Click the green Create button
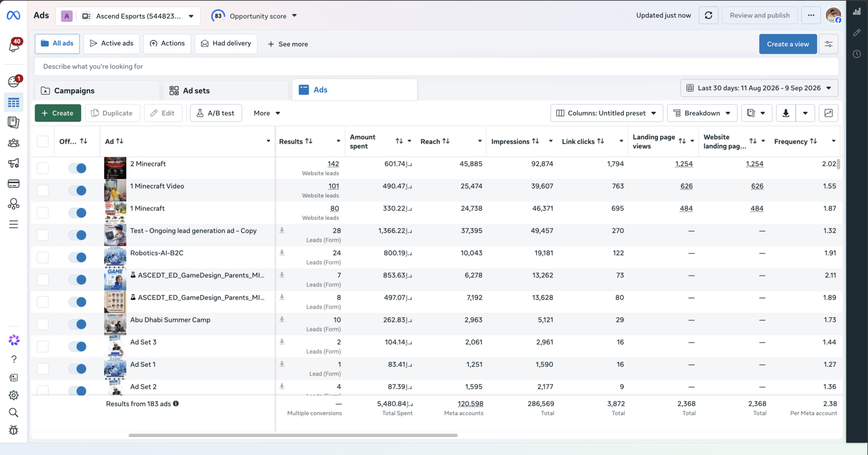This screenshot has height=455, width=868. pyautogui.click(x=58, y=113)
